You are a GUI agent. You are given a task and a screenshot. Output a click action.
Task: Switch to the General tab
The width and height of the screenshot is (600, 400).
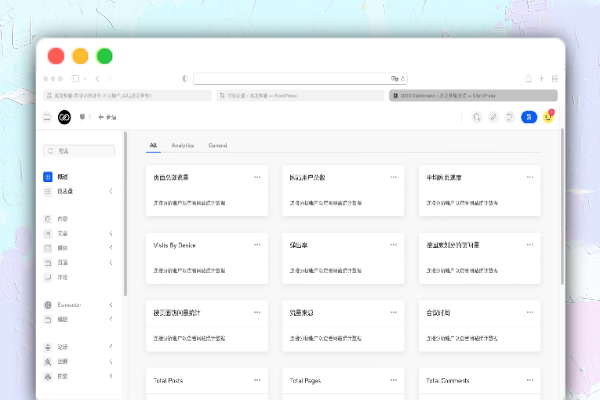click(217, 146)
